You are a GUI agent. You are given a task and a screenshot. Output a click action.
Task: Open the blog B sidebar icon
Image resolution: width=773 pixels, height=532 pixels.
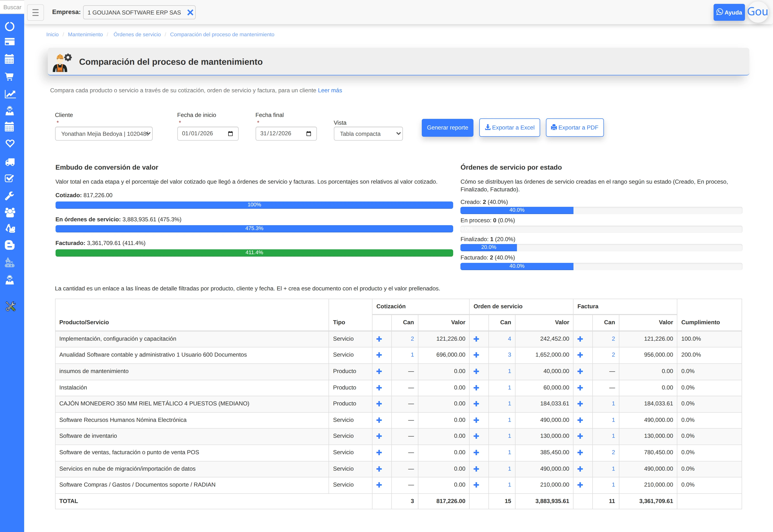click(x=10, y=245)
